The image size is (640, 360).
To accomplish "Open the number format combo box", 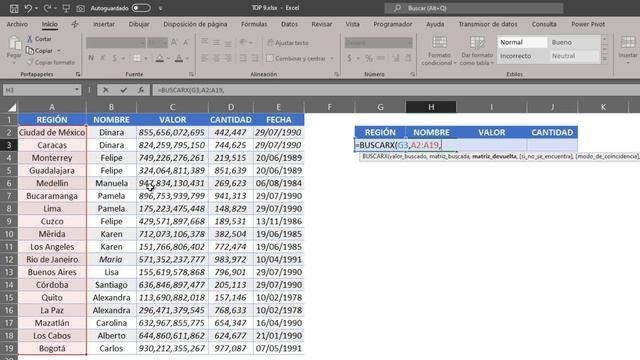I will (378, 42).
